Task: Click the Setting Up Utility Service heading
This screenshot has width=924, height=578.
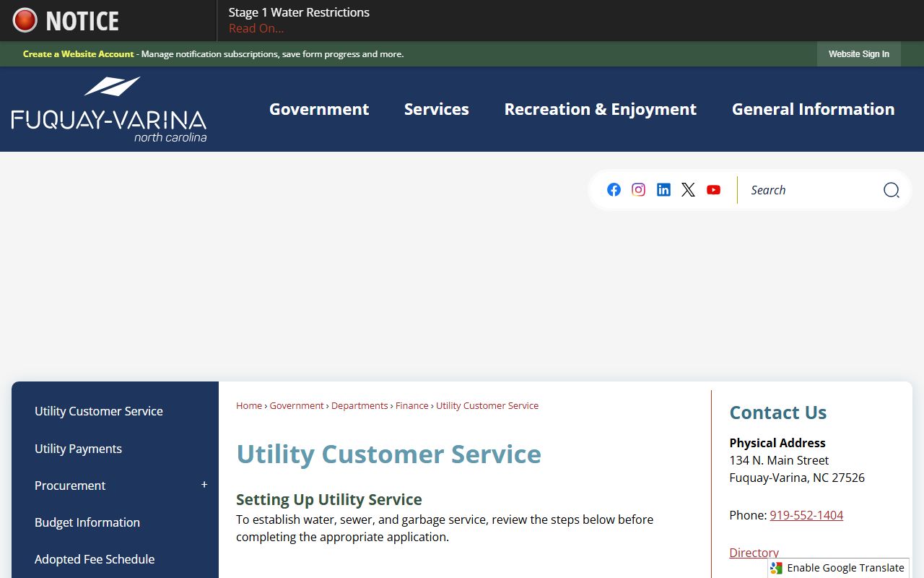Action: point(329,499)
